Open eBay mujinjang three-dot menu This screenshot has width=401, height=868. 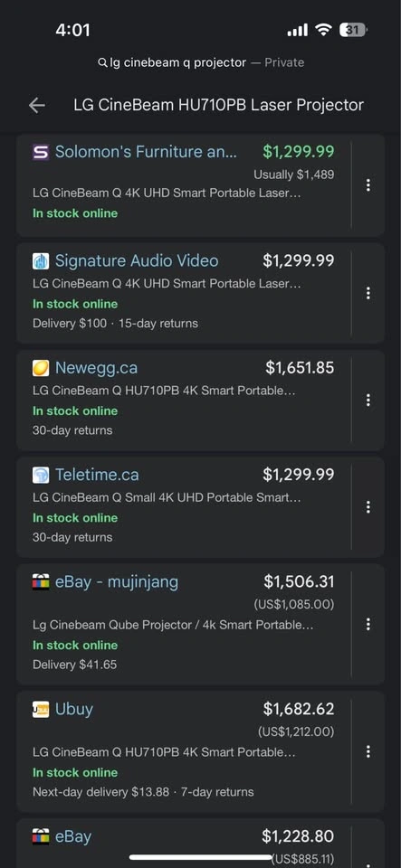click(x=368, y=625)
